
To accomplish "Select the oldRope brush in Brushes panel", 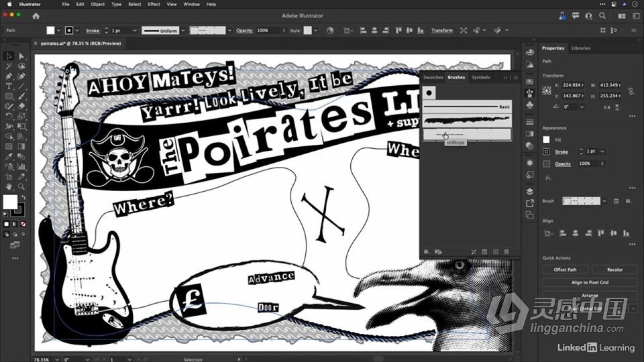I will click(x=468, y=134).
